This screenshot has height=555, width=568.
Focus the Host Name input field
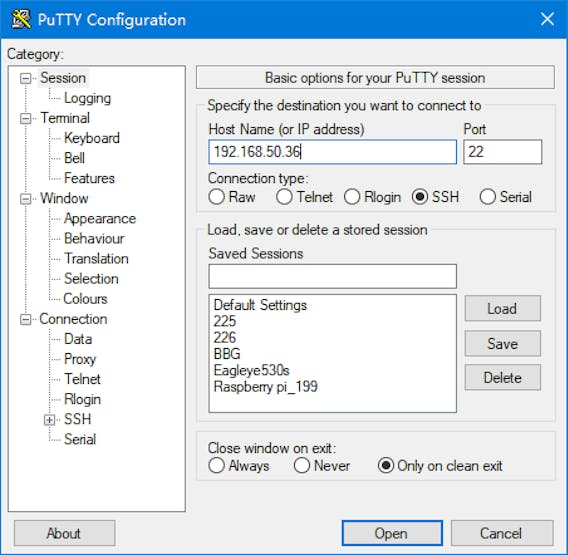click(332, 152)
